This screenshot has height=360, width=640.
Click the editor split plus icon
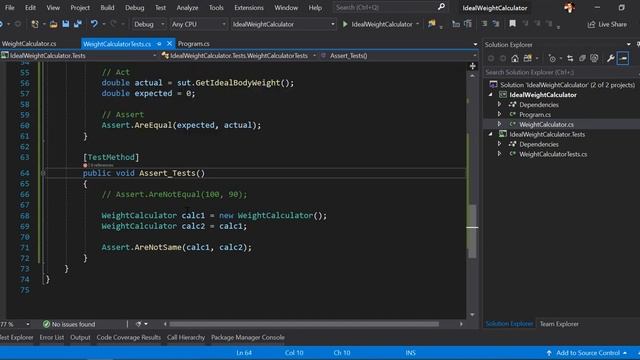click(473, 66)
